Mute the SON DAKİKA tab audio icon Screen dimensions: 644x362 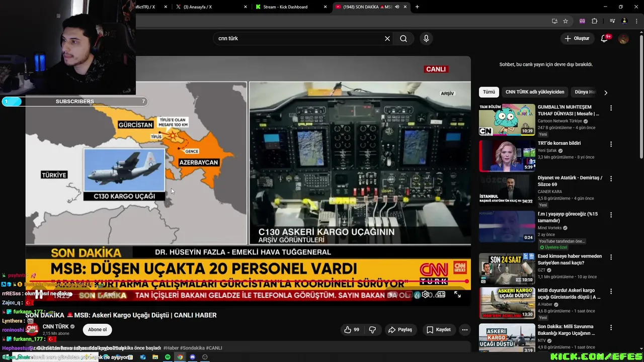click(397, 7)
